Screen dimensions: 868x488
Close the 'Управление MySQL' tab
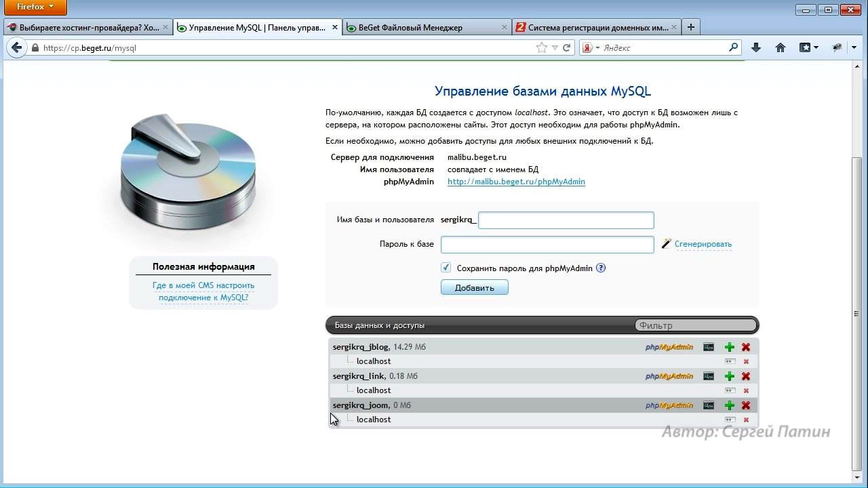(334, 28)
